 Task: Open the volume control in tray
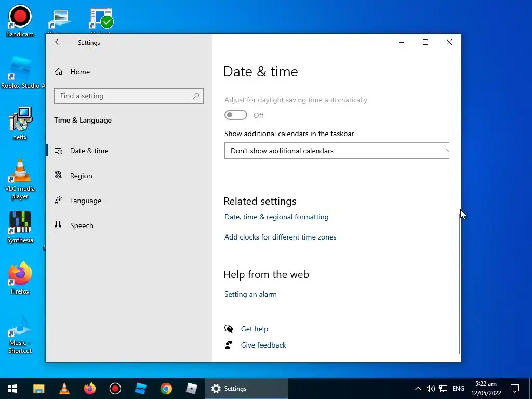(x=430, y=389)
